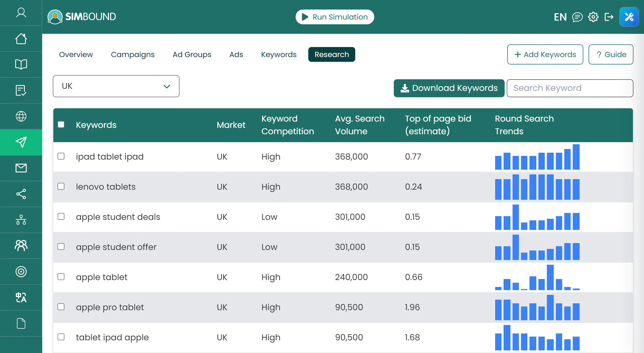644x353 pixels.
Task: Click the logout icon
Action: 609,17
